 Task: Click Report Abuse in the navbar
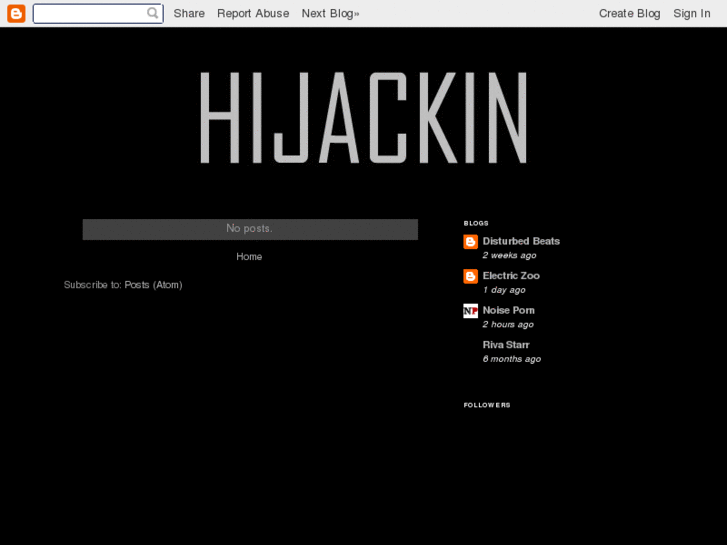(253, 13)
